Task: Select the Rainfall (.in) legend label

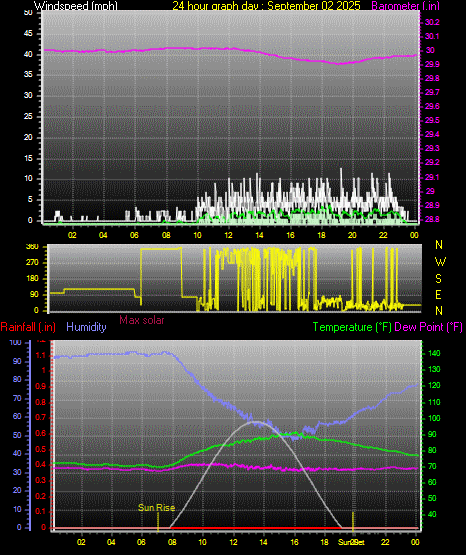Action: pyautogui.click(x=28, y=327)
